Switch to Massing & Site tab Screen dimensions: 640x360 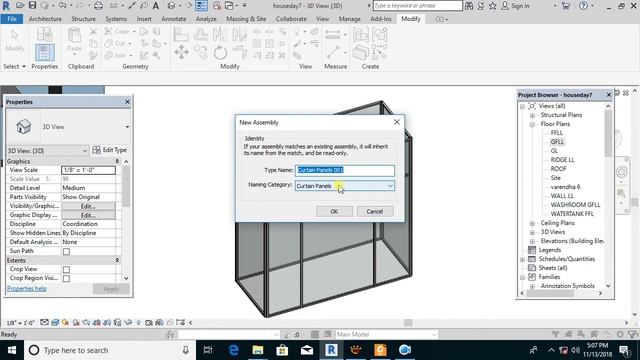246,19
